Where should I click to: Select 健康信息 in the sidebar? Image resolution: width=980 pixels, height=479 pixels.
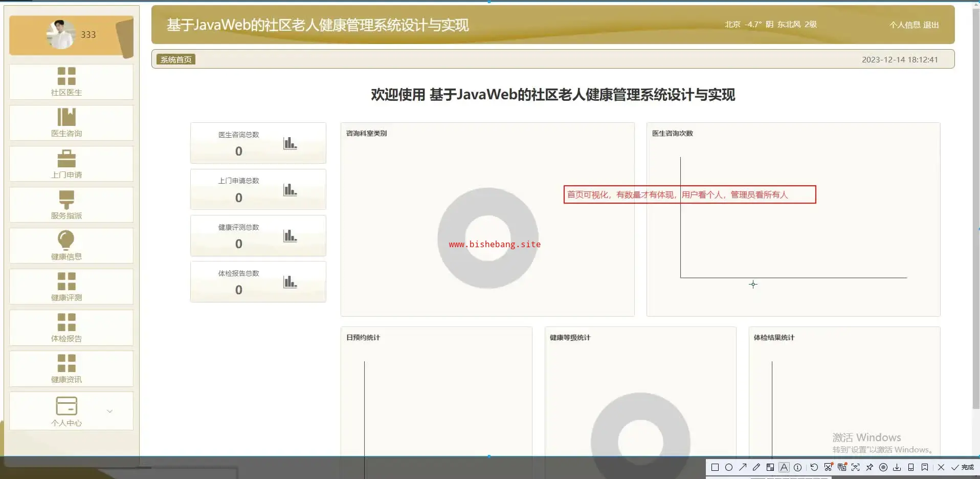click(71, 246)
